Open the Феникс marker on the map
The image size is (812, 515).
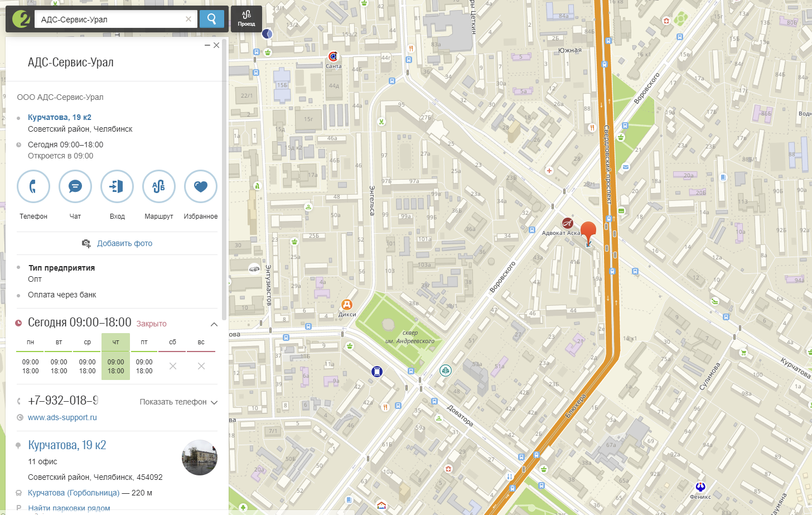click(700, 487)
